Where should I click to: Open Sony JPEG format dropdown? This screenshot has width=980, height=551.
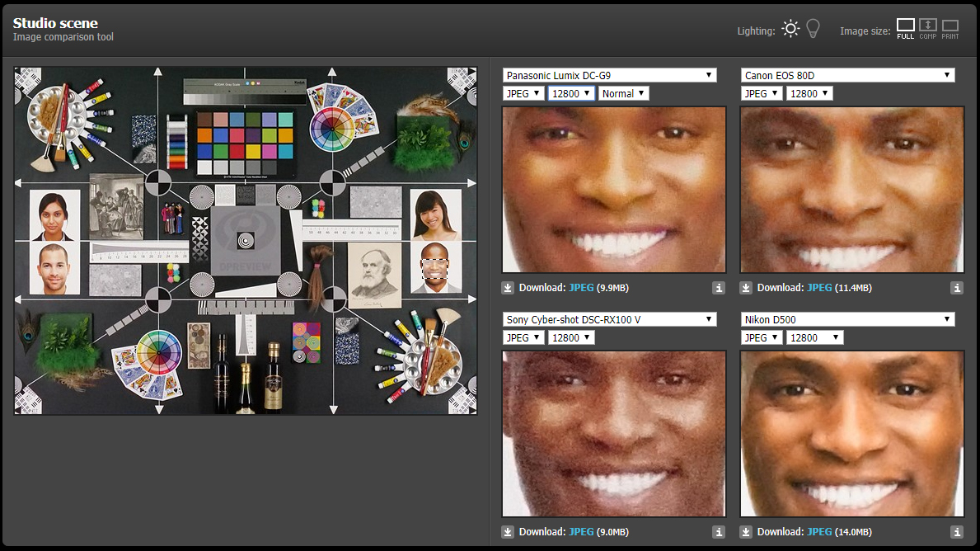[523, 337]
